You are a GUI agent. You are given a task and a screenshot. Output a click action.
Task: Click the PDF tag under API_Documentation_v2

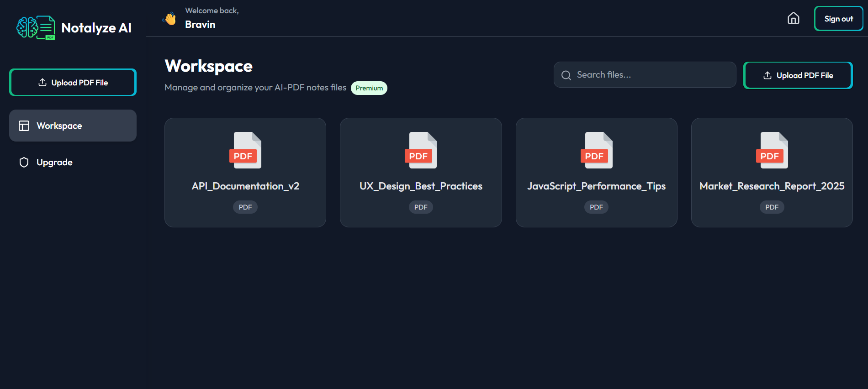(245, 207)
